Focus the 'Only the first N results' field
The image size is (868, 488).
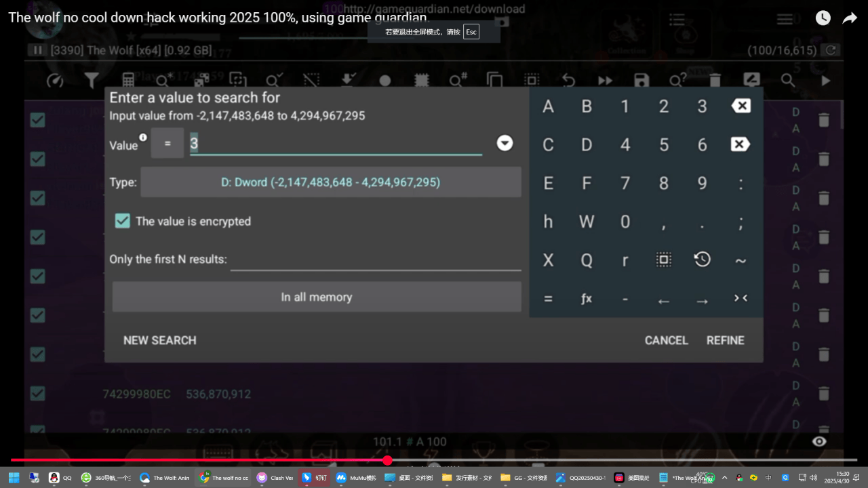(376, 259)
